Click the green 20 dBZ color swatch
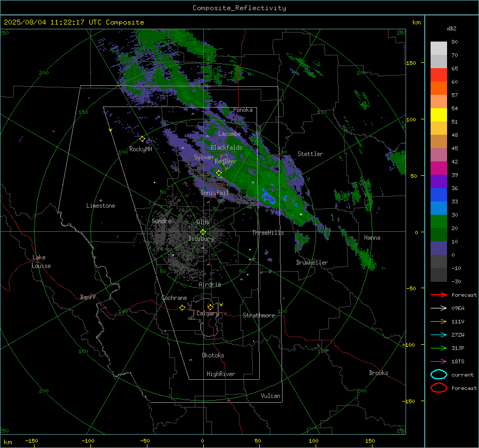 point(439,221)
